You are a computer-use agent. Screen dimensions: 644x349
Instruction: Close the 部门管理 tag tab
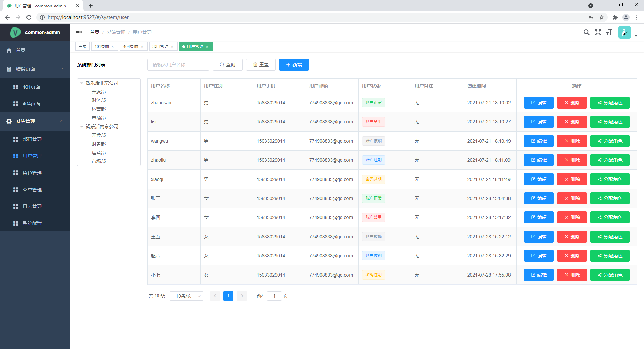[x=172, y=47]
